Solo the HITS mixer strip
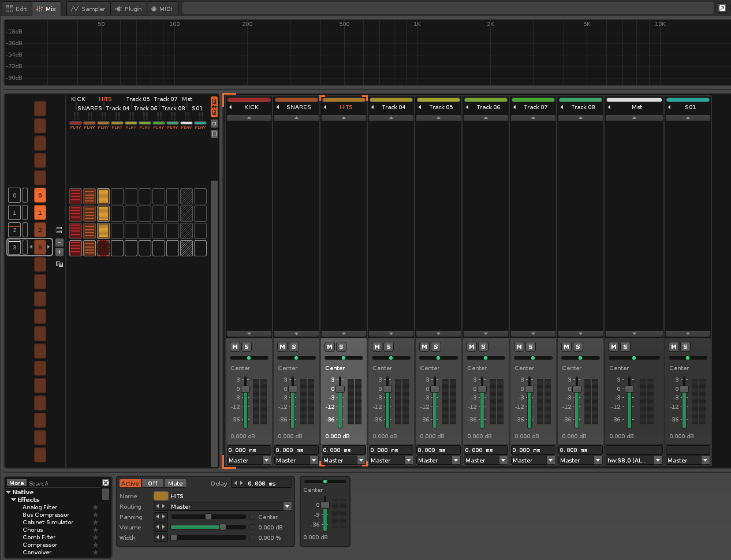The width and height of the screenshot is (731, 560). point(341,347)
